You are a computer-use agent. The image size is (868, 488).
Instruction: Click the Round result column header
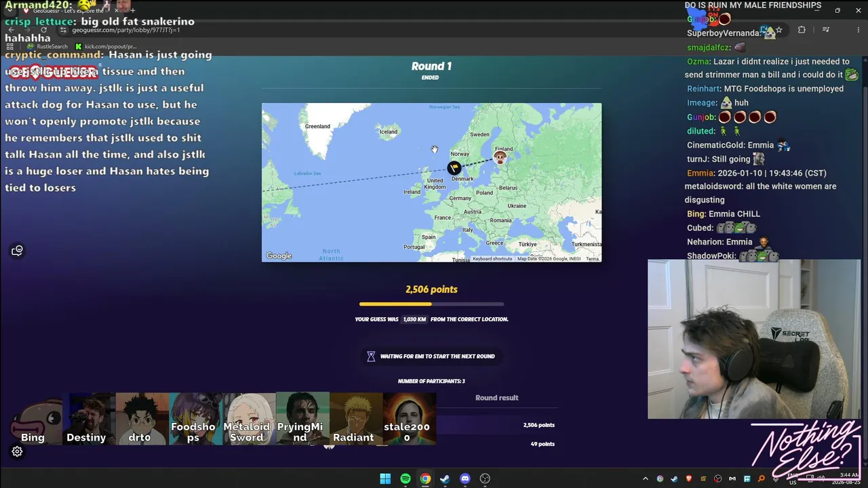pyautogui.click(x=496, y=398)
